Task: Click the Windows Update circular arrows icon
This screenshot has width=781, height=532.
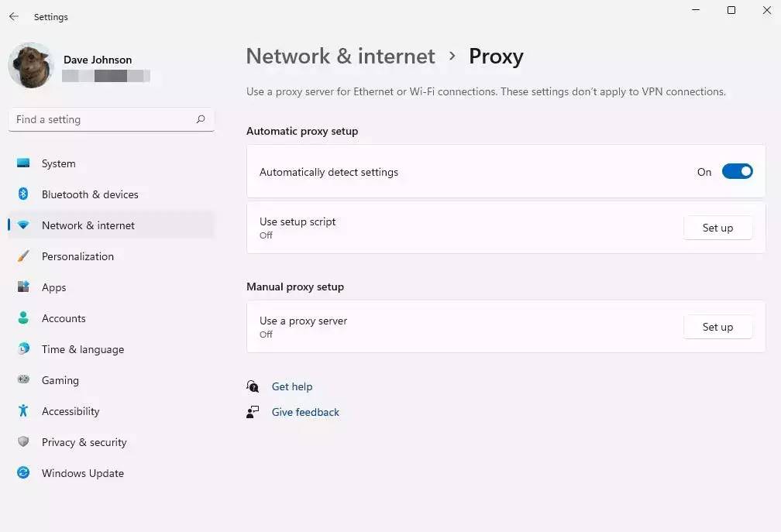Action: pos(23,472)
